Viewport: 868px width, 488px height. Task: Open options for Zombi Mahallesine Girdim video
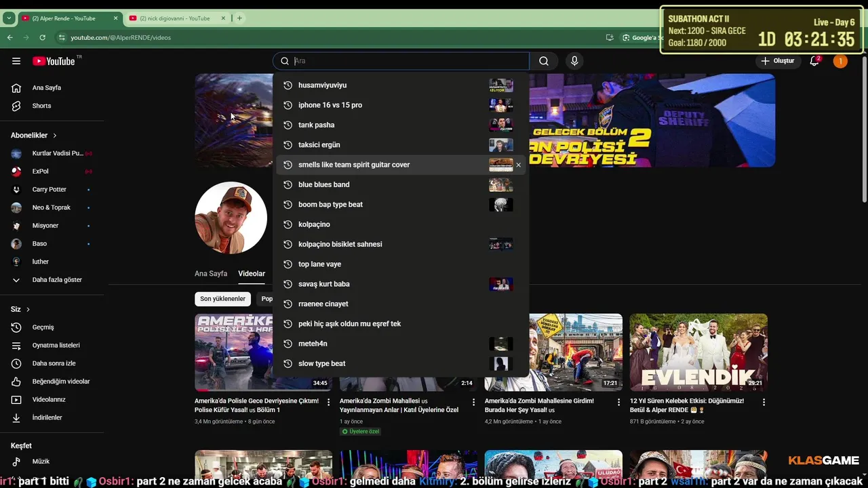[x=618, y=402]
